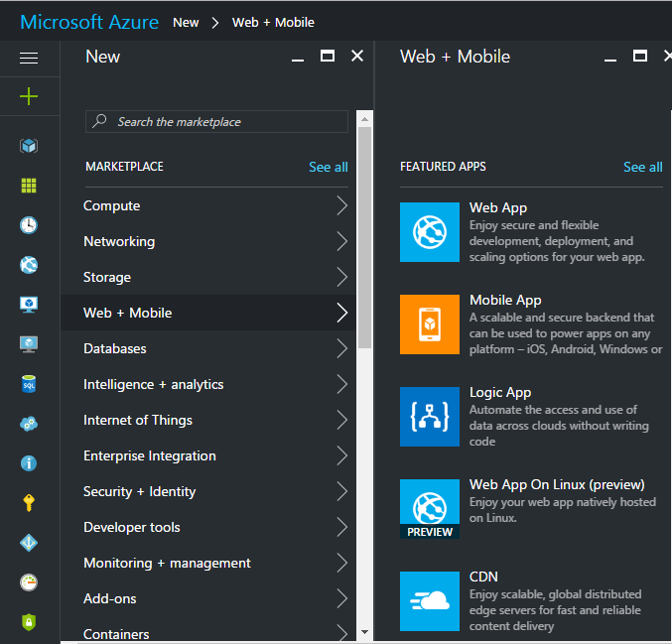Click the Search the marketplace field
The image size is (672, 644).
216,122
